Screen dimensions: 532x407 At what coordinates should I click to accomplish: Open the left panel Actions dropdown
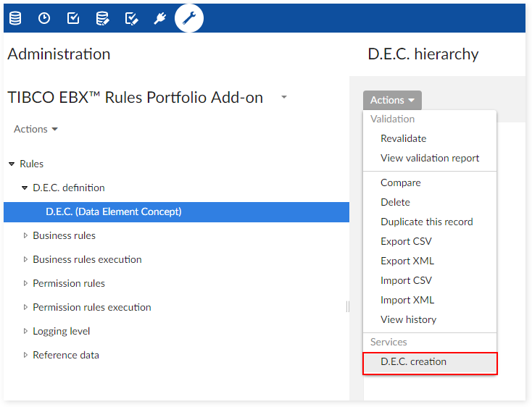coord(36,129)
